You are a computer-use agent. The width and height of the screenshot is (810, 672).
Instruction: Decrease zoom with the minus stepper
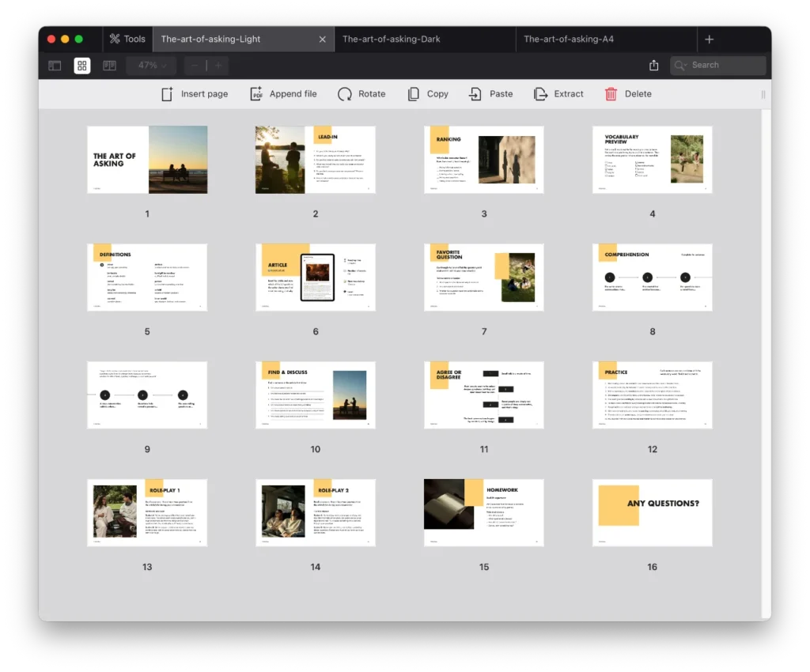tap(194, 65)
